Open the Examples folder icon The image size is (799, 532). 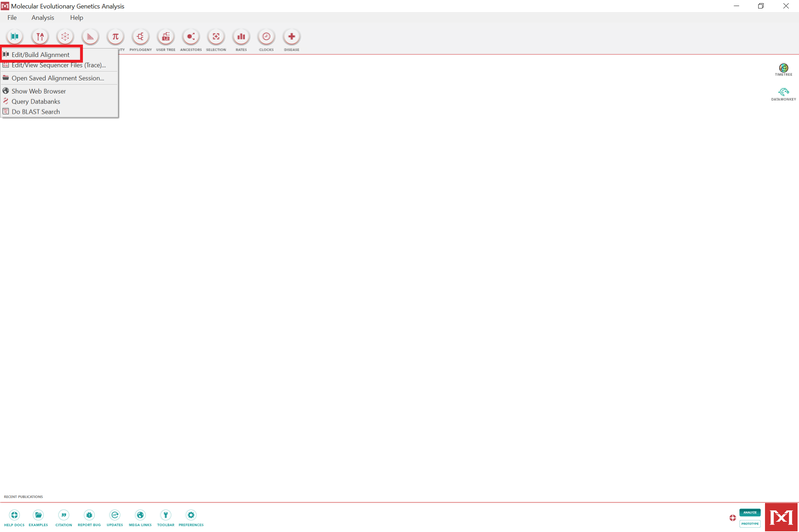(x=38, y=515)
